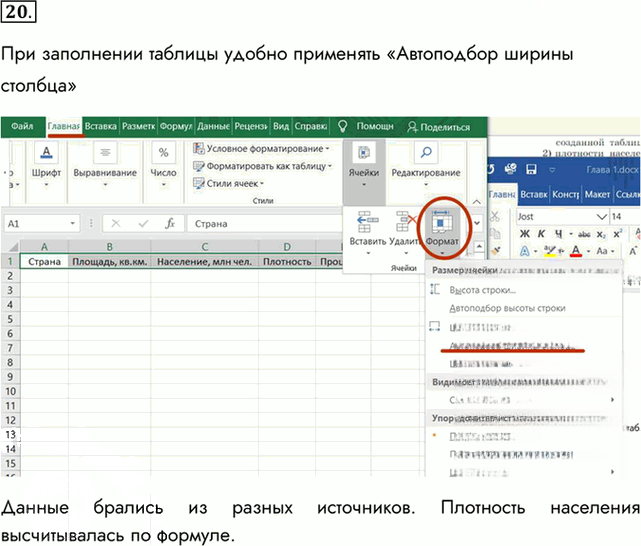
Task: Select cell A1 with Страна
Action: click(44, 262)
